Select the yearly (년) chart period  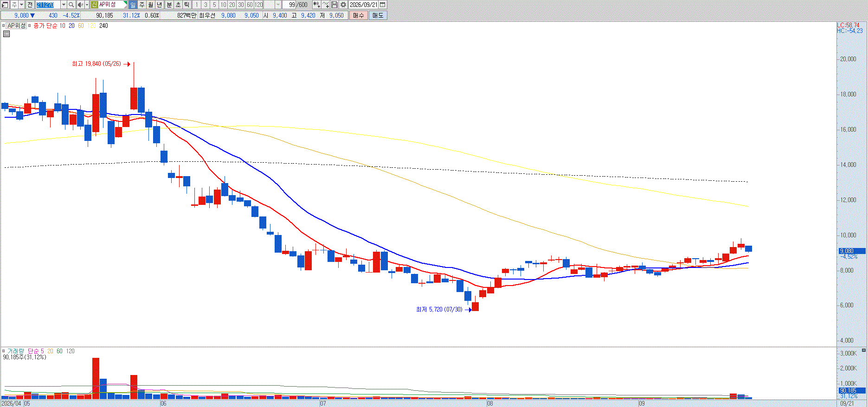click(160, 5)
